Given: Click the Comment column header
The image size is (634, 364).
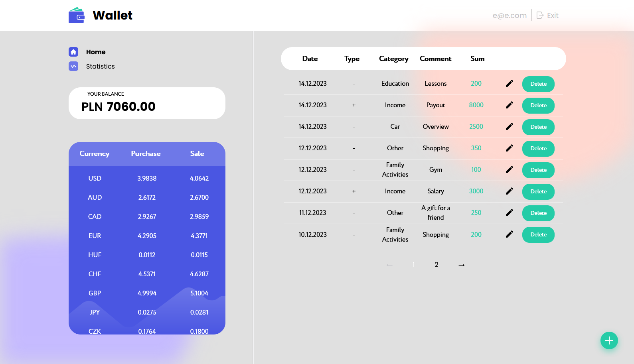Looking at the screenshot, I should [436, 59].
